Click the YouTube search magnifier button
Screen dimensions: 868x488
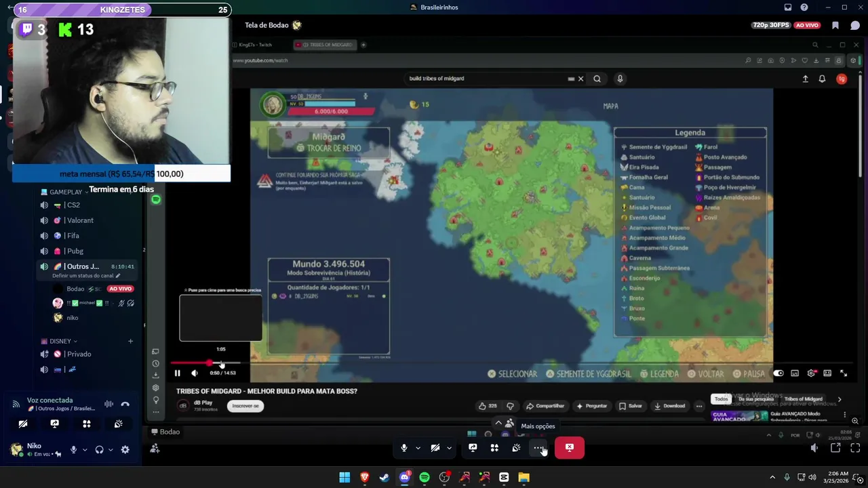click(x=597, y=79)
